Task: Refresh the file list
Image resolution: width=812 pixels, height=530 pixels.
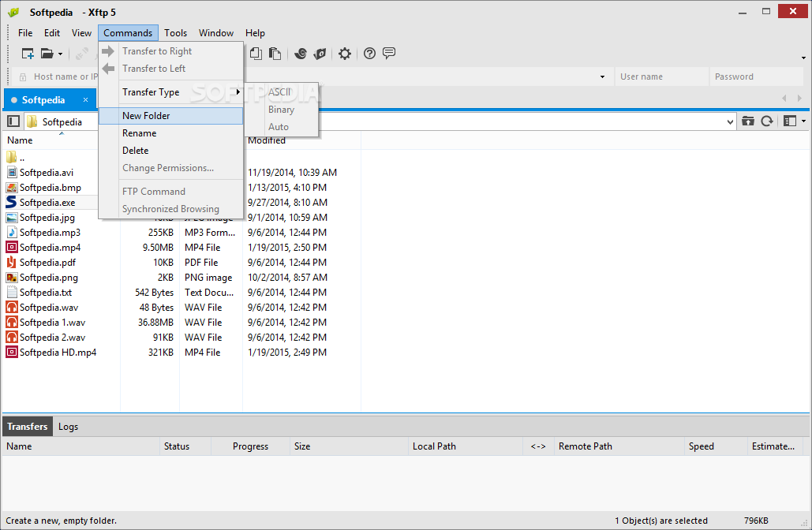Action: click(767, 121)
